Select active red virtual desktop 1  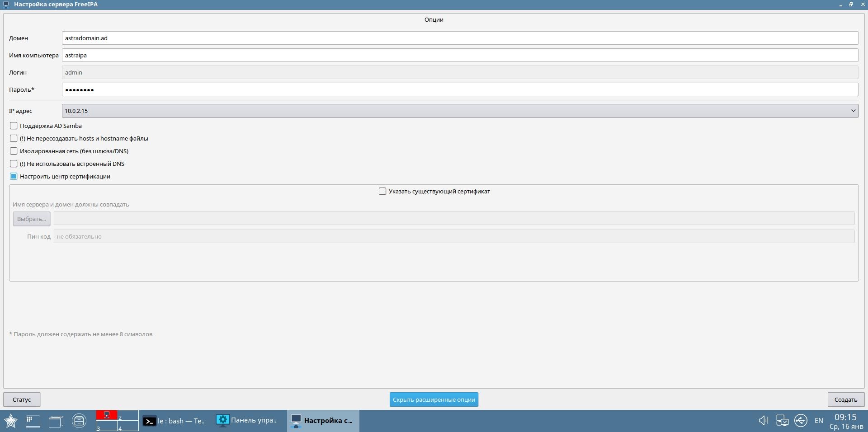(107, 415)
